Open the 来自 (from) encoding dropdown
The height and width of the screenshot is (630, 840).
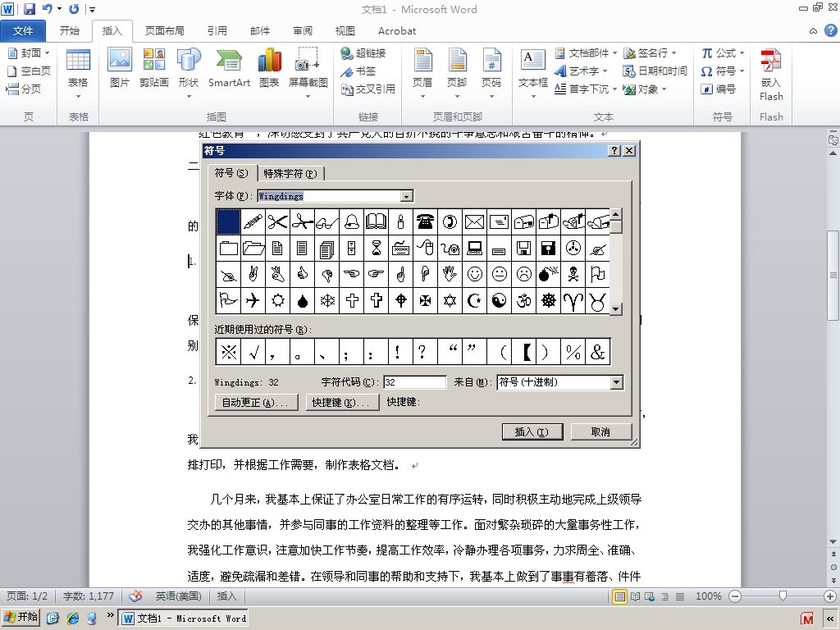click(617, 382)
